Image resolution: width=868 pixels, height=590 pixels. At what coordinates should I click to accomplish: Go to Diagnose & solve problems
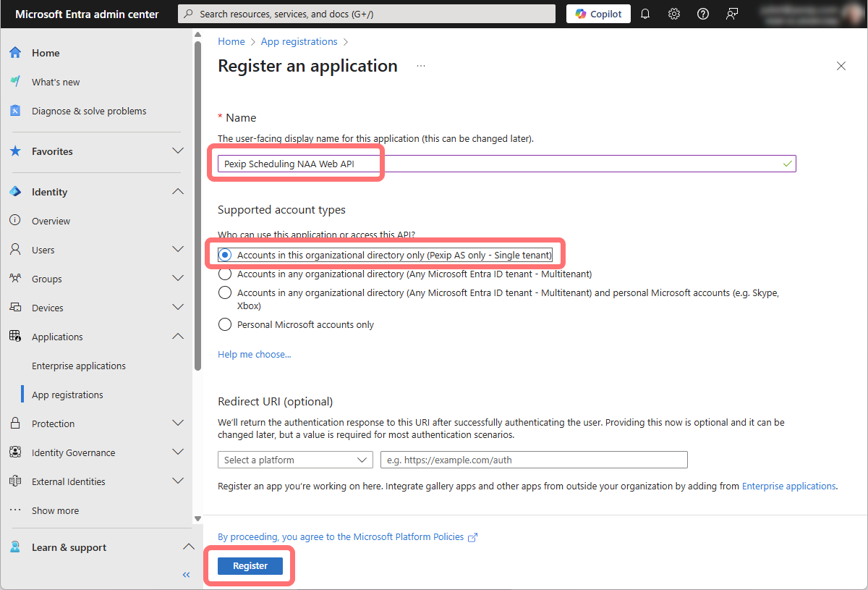[x=89, y=111]
